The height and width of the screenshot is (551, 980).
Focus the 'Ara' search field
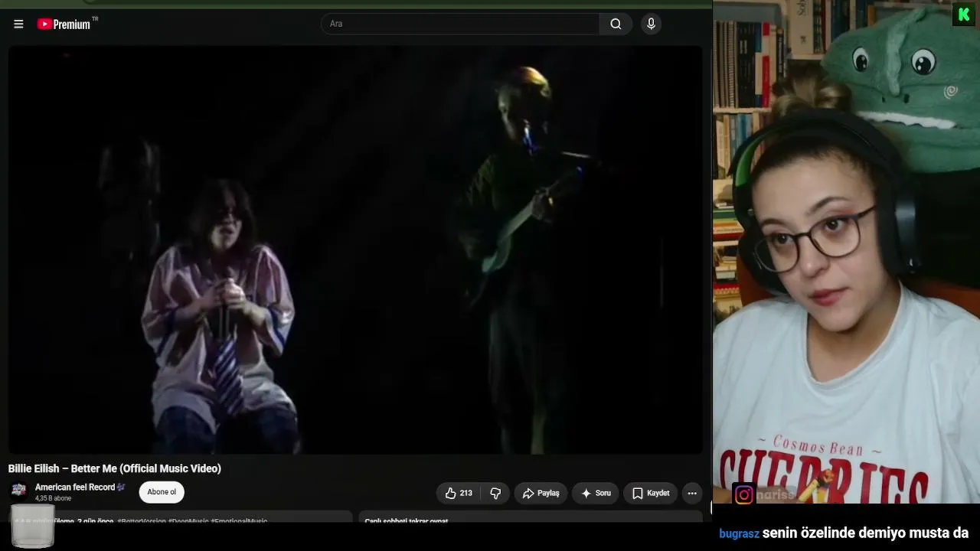(460, 24)
